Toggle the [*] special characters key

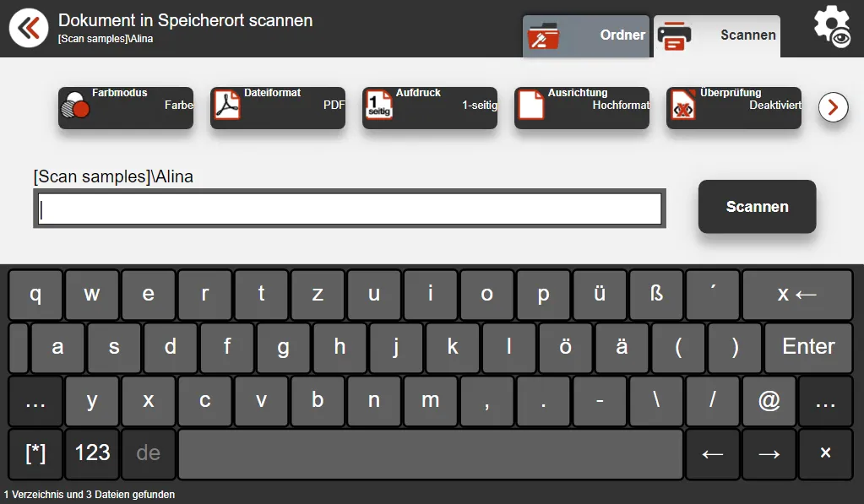35,453
